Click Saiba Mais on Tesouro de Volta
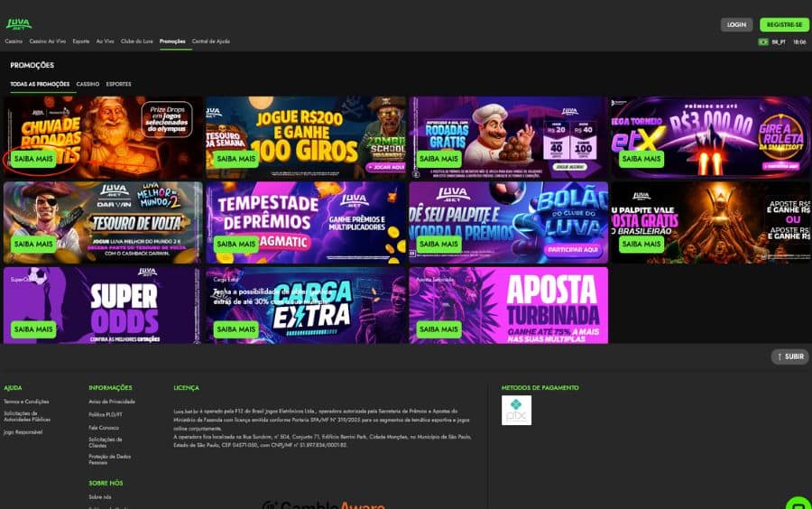The height and width of the screenshot is (509, 812). click(33, 244)
